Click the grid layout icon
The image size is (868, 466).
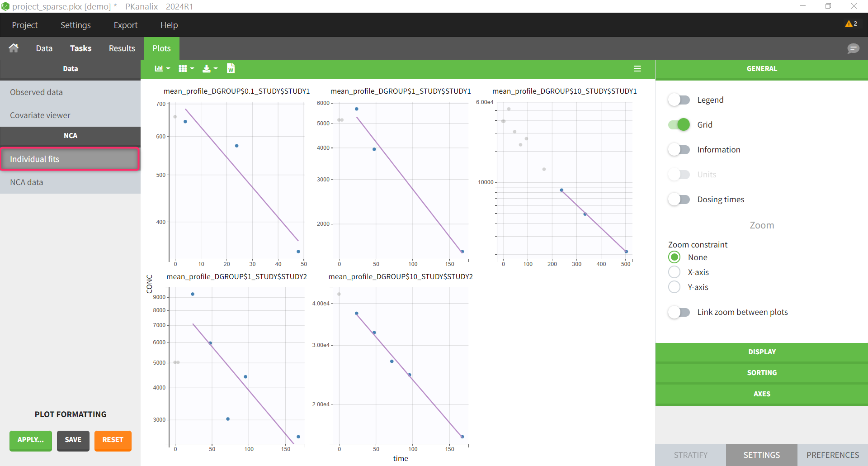[x=186, y=69]
